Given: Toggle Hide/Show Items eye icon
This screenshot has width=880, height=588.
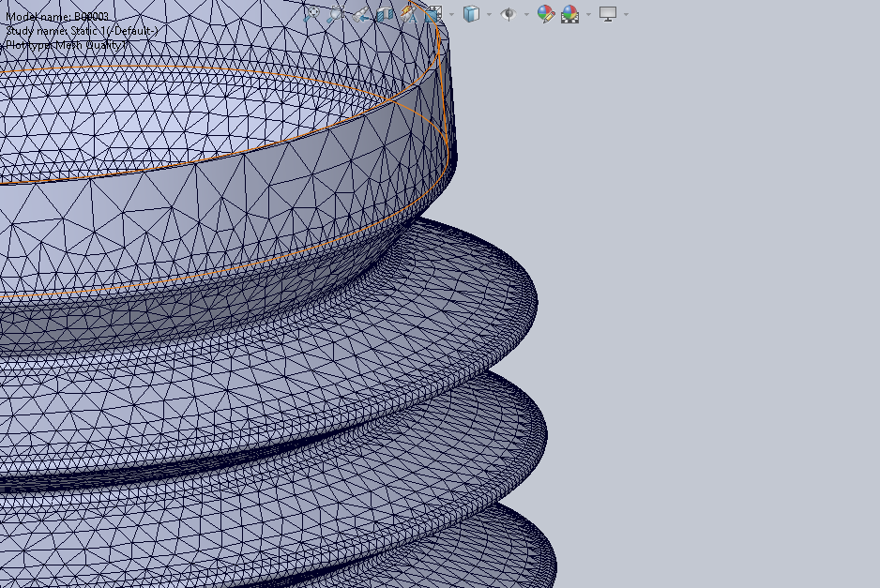Looking at the screenshot, I should (508, 14).
